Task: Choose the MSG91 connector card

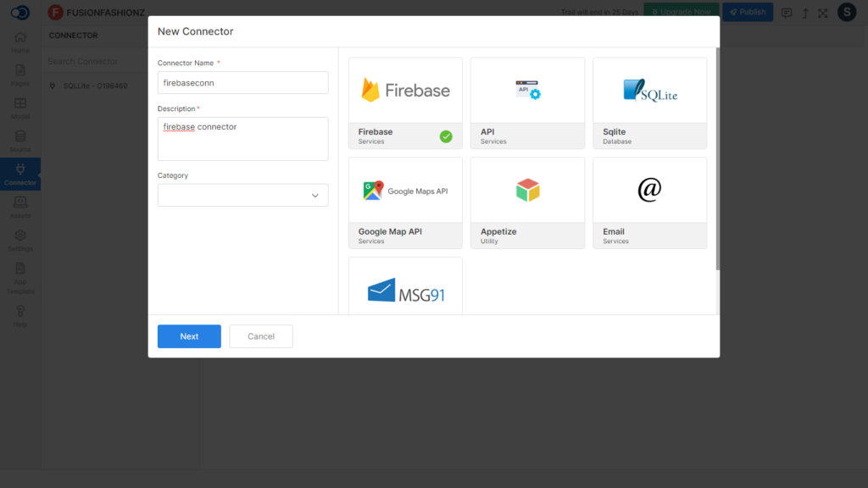Action: click(405, 286)
